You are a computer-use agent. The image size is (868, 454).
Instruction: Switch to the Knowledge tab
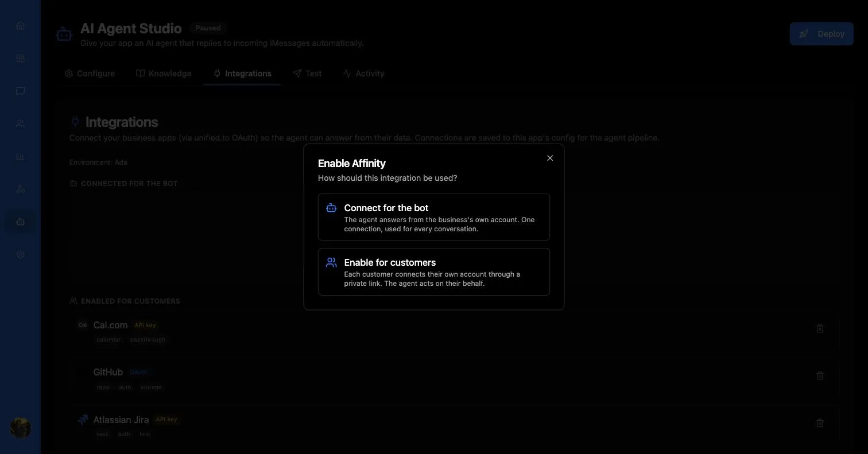pyautogui.click(x=164, y=73)
